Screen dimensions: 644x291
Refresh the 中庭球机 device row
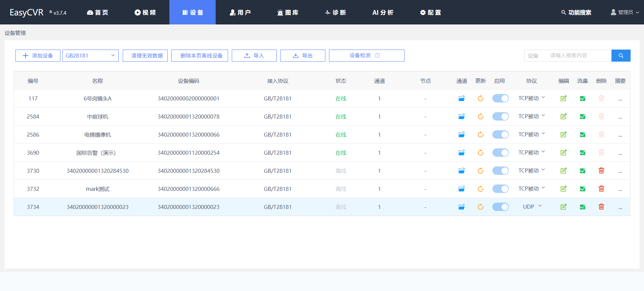(x=480, y=117)
